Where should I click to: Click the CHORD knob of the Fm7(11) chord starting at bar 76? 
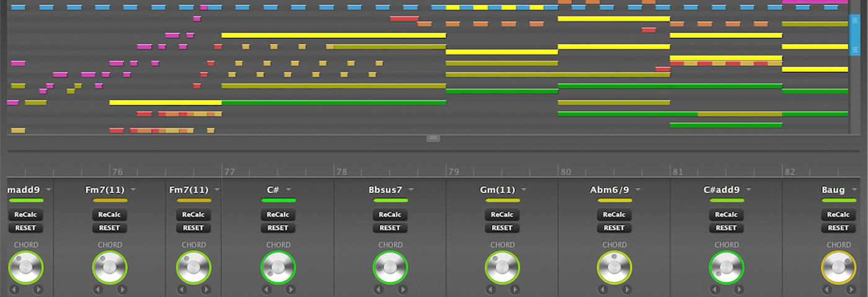click(110, 268)
